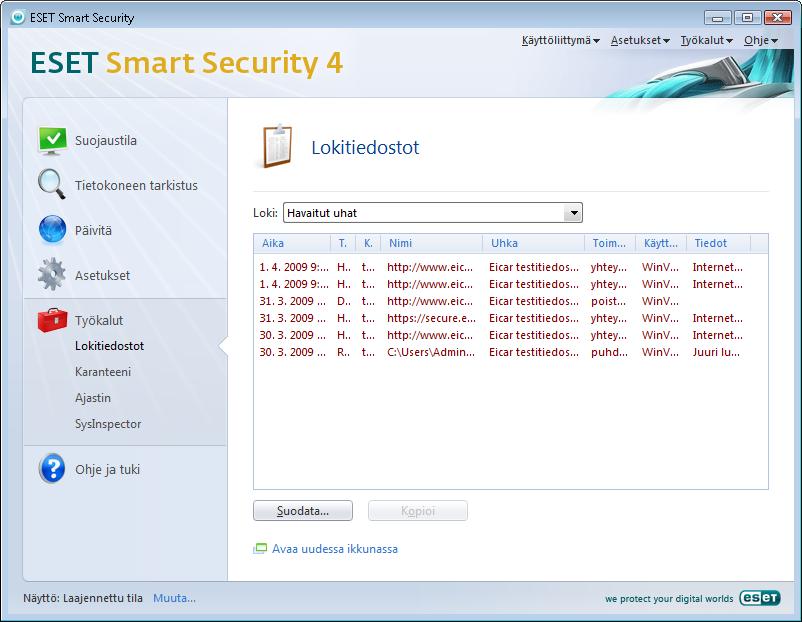The width and height of the screenshot is (802, 622).
Task: Sort by the Toim... column header
Action: (610, 243)
